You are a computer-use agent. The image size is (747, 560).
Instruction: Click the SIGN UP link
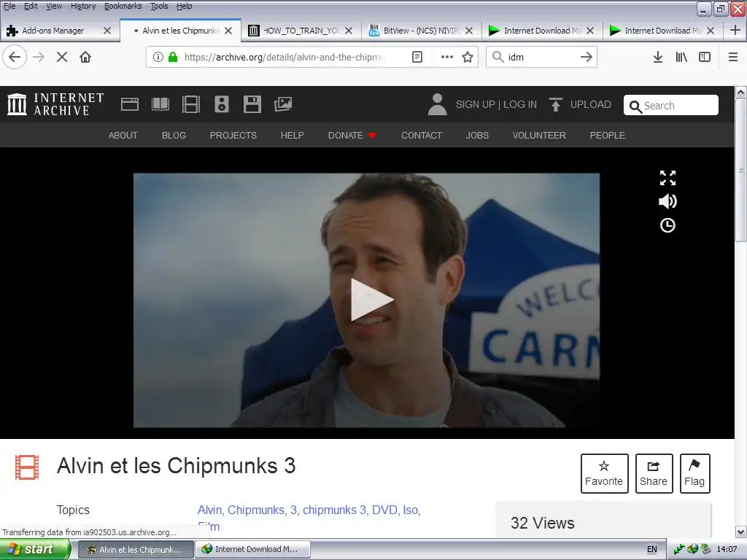point(475,104)
